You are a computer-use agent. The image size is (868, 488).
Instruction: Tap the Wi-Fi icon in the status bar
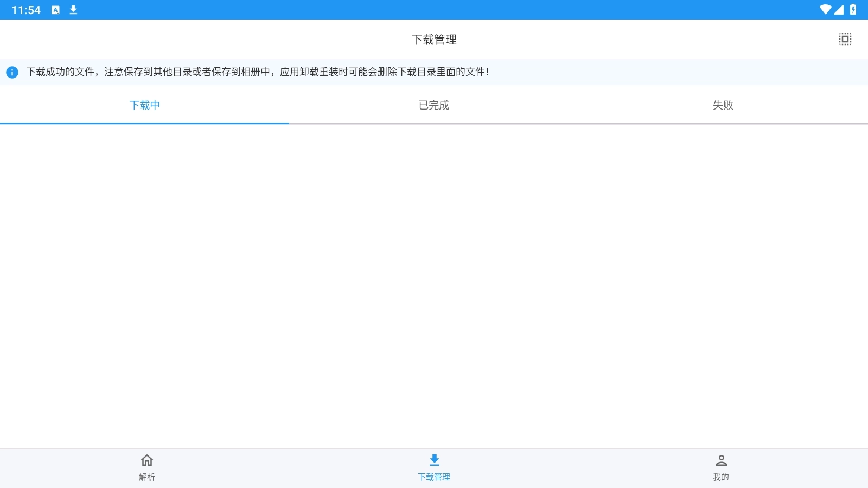[x=825, y=9]
